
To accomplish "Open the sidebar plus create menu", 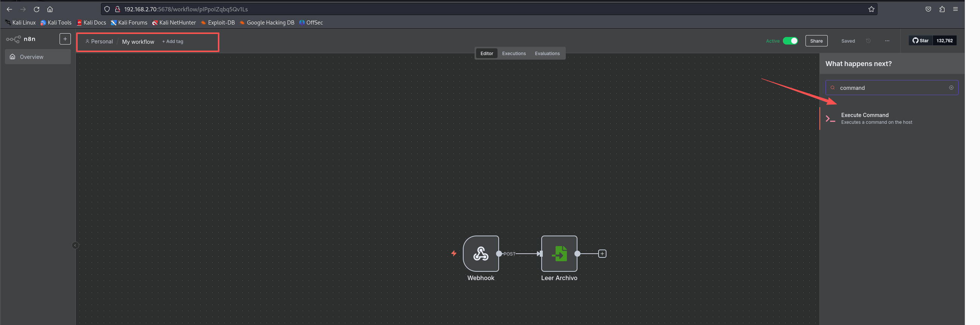I will 65,39.
